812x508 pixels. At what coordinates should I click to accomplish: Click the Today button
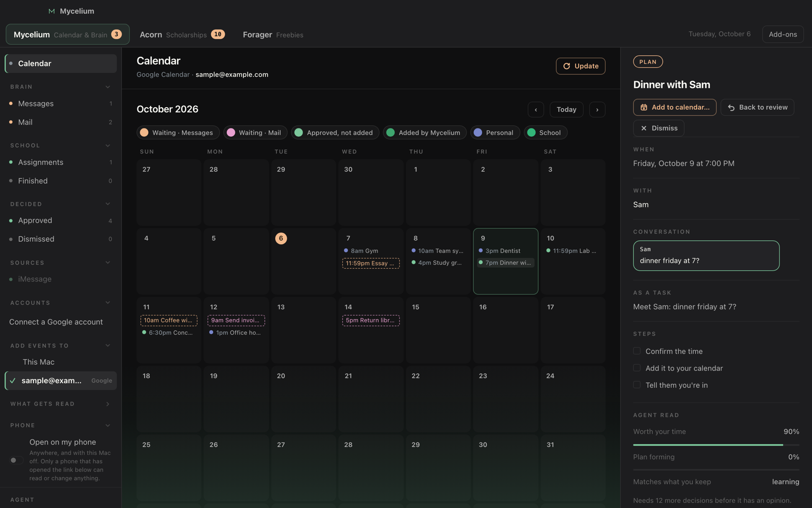[566, 110]
